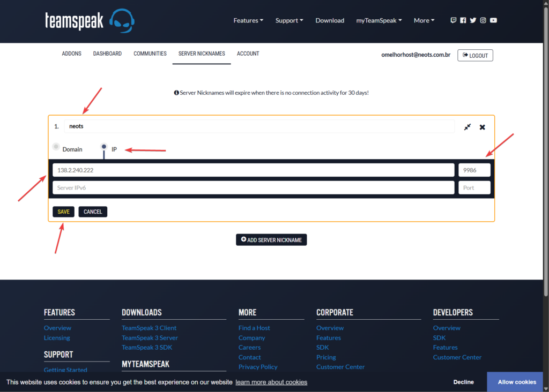This screenshot has height=392, width=549.
Task: Click the TeamSpeak logo in the header
Action: 90,20
